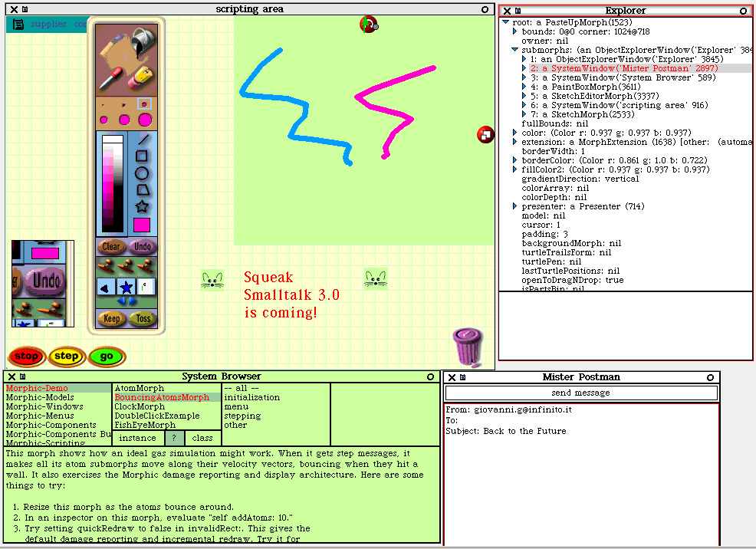Expand submorph 3 System Browser SystemWindow

coord(524,77)
